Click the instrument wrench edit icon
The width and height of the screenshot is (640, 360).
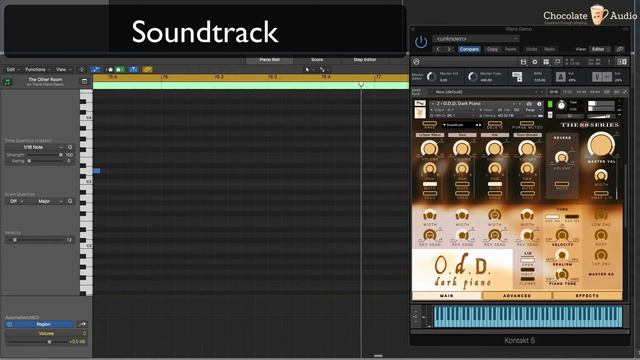[x=420, y=104]
